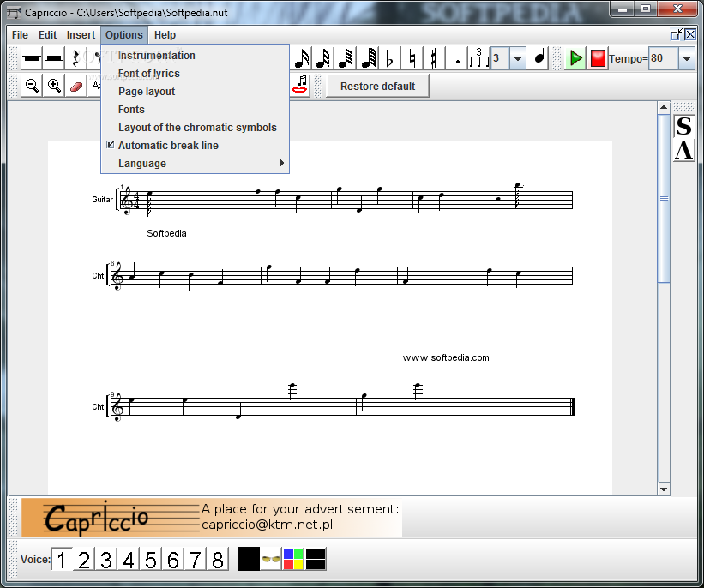Click the sunglasses icon in voice bar

(x=271, y=559)
